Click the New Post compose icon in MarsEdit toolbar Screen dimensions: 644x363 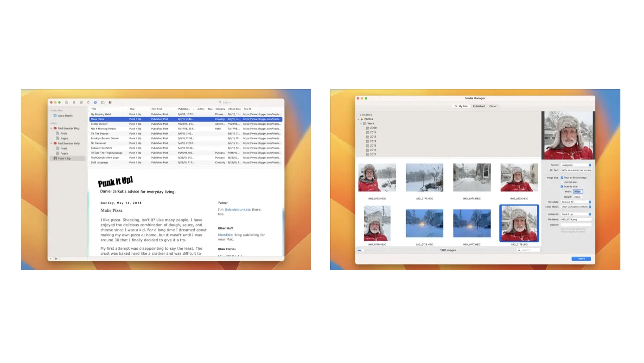coord(67,102)
